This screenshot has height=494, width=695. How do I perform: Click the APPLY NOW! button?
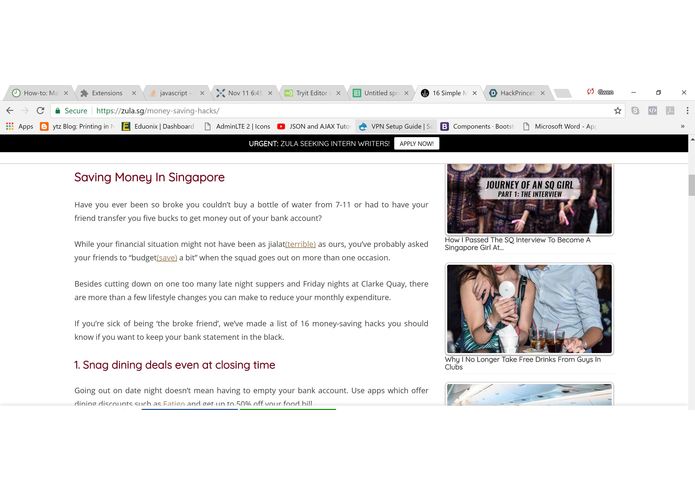pos(417,144)
